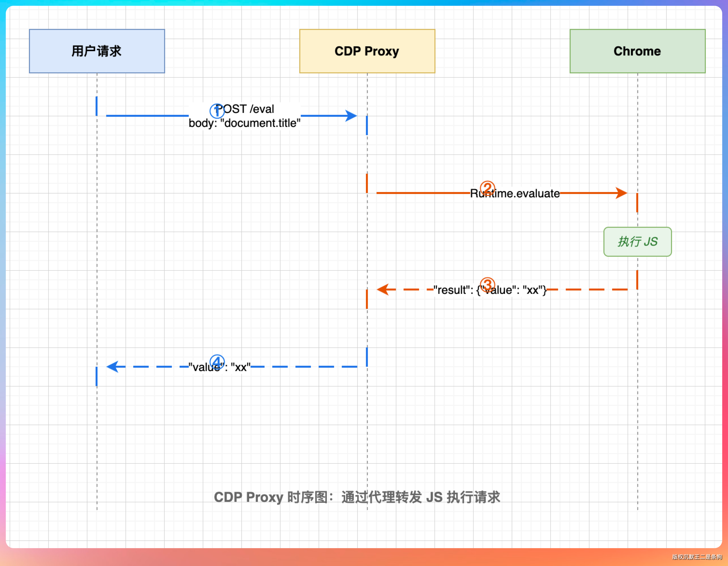Image resolution: width=728 pixels, height=566 pixels.
Task: Click the 版权沉默王二是条狗 watermark text
Action: click(697, 557)
